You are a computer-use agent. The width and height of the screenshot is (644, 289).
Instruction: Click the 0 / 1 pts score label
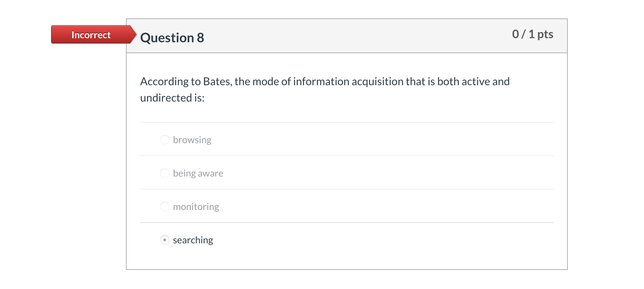click(532, 34)
